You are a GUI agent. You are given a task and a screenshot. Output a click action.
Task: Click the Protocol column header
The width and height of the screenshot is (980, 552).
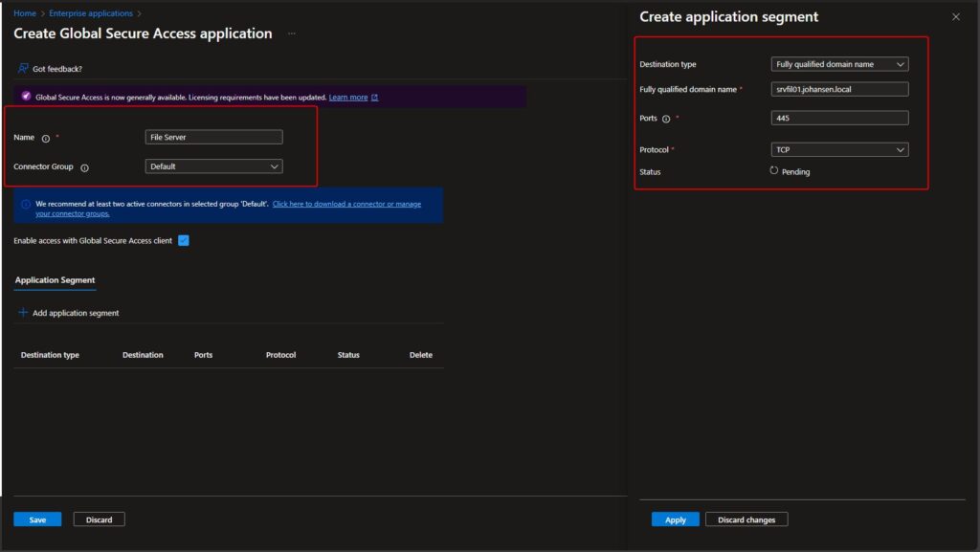coord(280,355)
